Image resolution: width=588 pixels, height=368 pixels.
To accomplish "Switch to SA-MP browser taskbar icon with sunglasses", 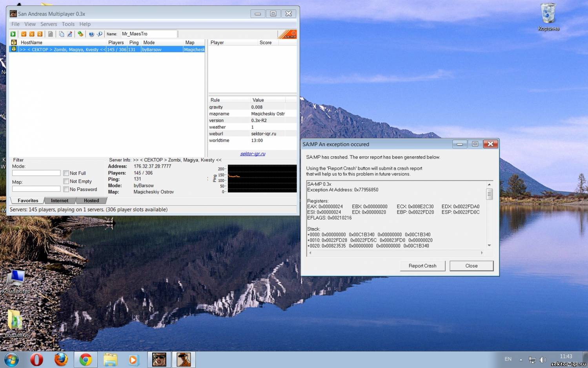I will (x=159, y=359).
